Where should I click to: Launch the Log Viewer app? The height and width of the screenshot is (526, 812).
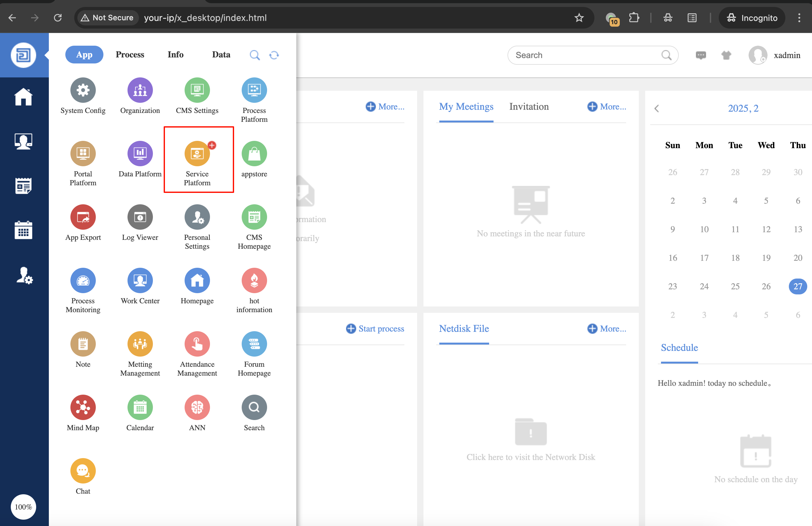(x=140, y=217)
